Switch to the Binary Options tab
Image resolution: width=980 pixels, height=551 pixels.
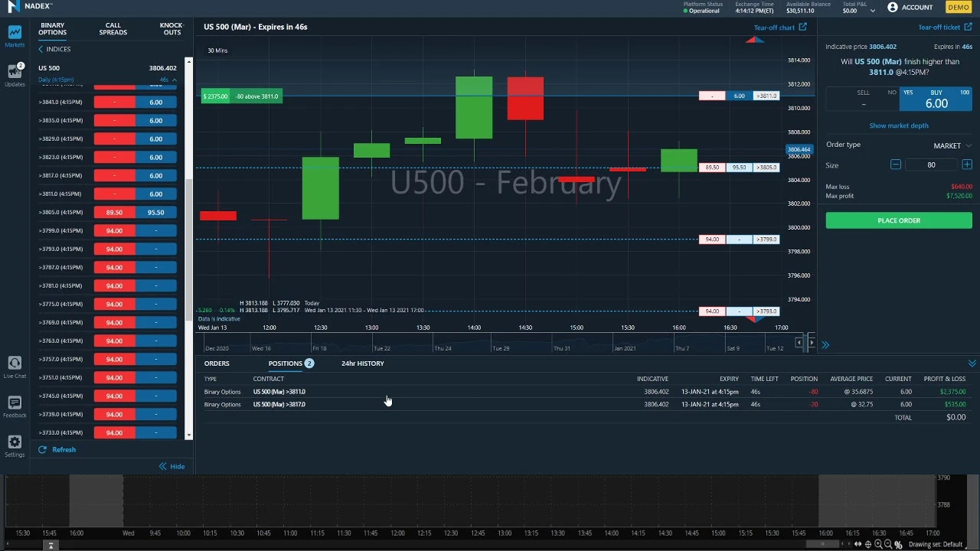point(53,29)
